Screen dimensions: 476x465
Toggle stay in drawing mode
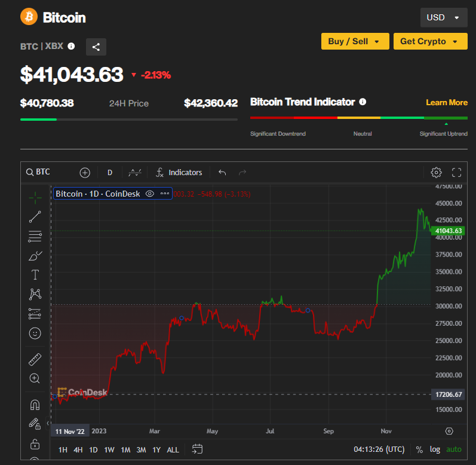click(x=35, y=424)
